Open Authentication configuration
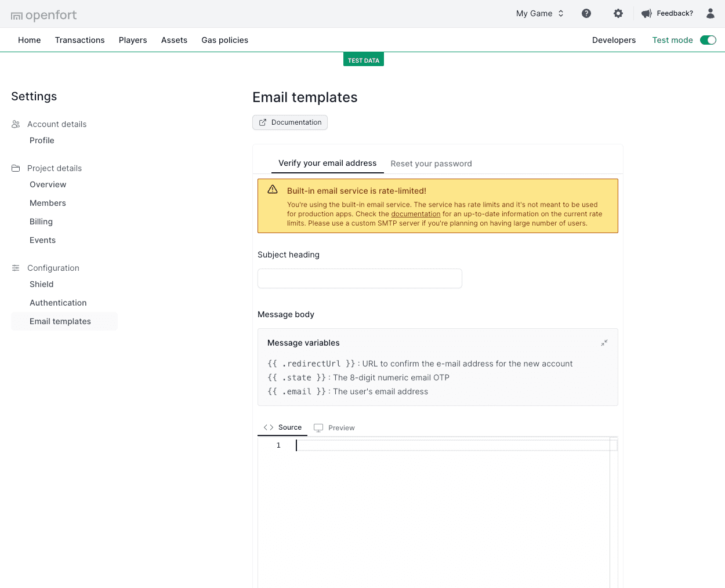 (58, 303)
